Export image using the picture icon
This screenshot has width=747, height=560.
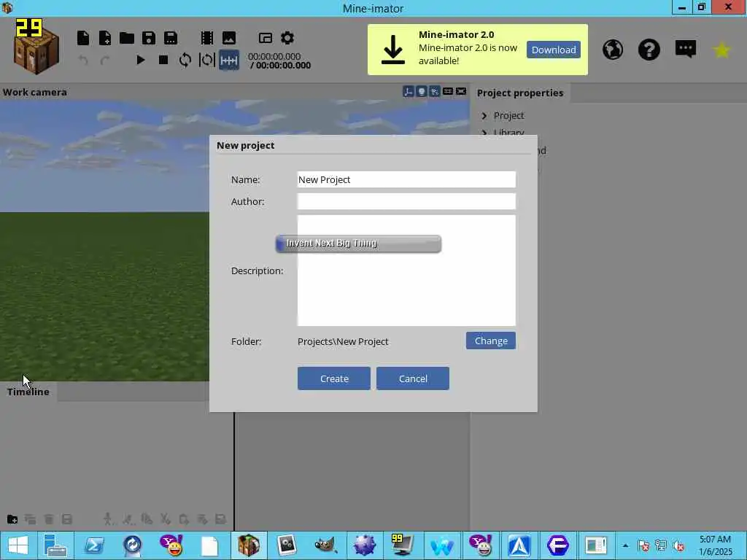(x=228, y=38)
